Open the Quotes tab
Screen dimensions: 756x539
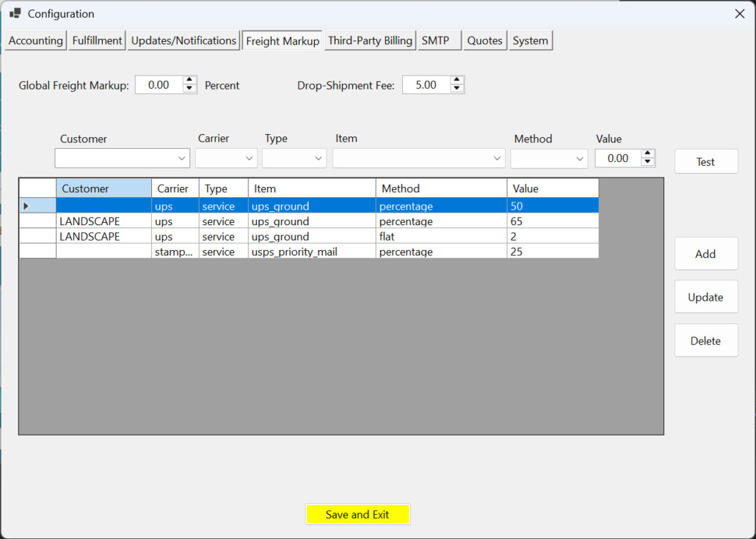tap(485, 40)
